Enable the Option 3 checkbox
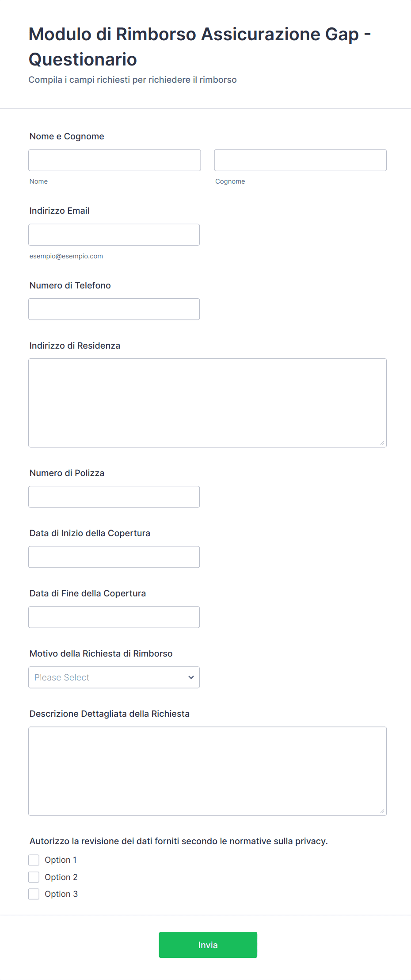 [x=34, y=894]
